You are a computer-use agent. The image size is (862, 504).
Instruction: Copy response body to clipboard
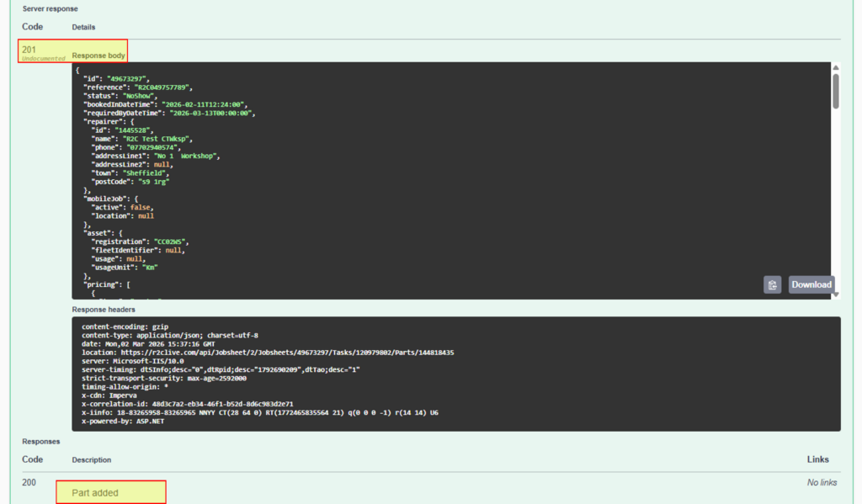(772, 284)
